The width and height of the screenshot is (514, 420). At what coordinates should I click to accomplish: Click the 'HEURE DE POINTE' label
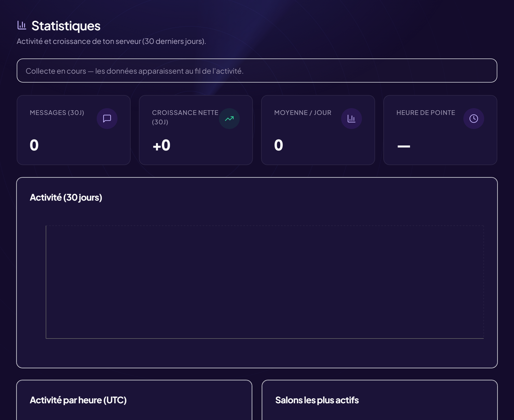tap(426, 113)
